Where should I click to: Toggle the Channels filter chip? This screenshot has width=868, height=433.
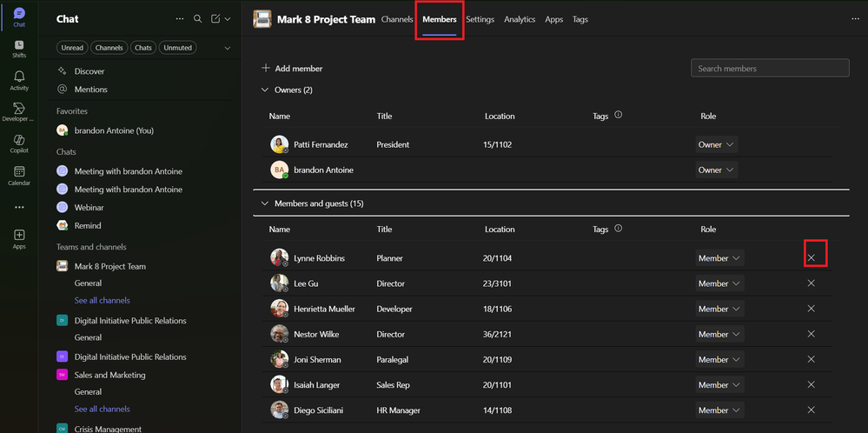coord(109,48)
